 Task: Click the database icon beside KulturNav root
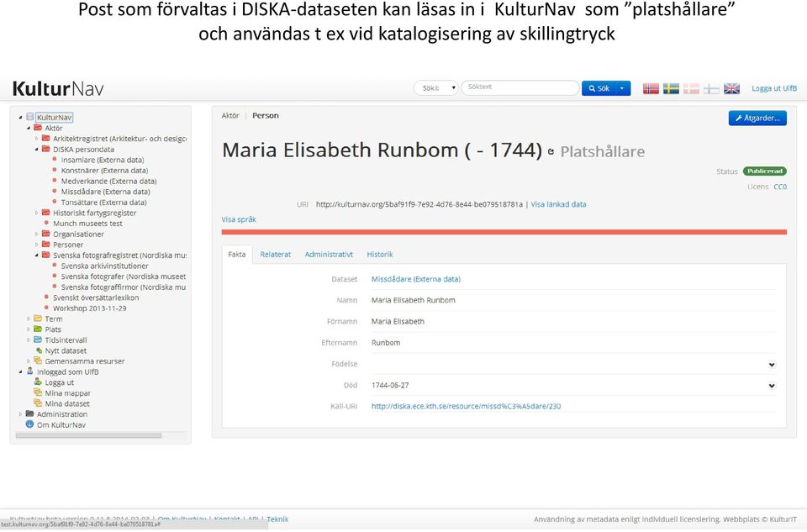(x=30, y=117)
